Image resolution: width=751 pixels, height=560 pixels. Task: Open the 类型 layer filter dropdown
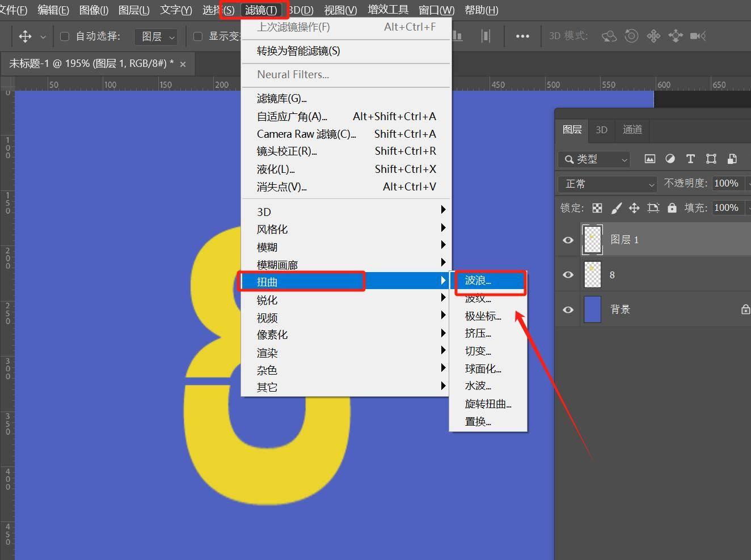click(594, 159)
